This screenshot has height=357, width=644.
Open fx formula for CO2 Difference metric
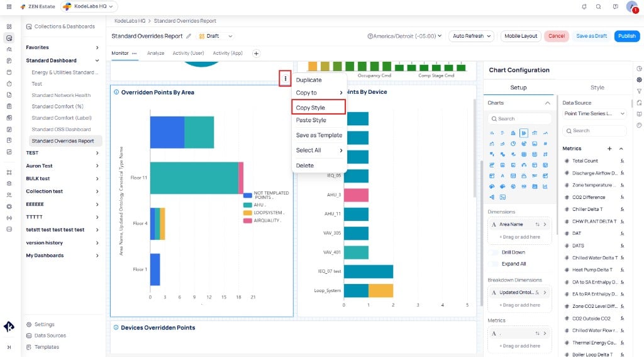622,198
